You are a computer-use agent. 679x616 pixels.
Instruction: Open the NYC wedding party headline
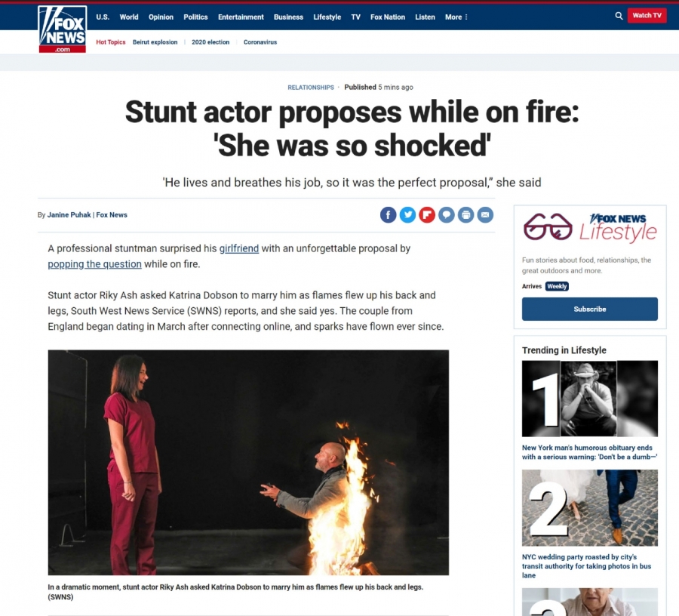tap(586, 565)
